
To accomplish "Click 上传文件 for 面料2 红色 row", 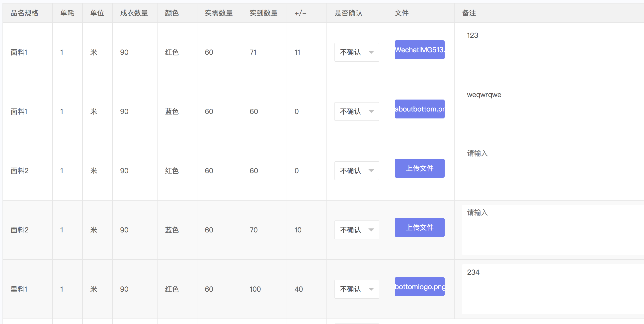I will pos(419,168).
